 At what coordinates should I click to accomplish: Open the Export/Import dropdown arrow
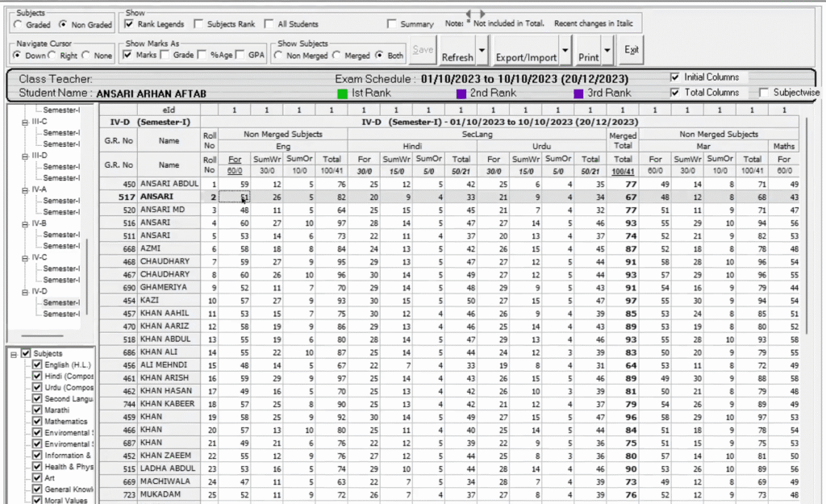[565, 50]
